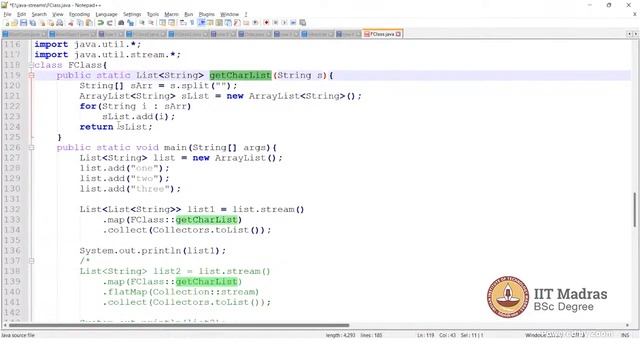Open the Edit menu
640x360 pixels.
(21, 14)
